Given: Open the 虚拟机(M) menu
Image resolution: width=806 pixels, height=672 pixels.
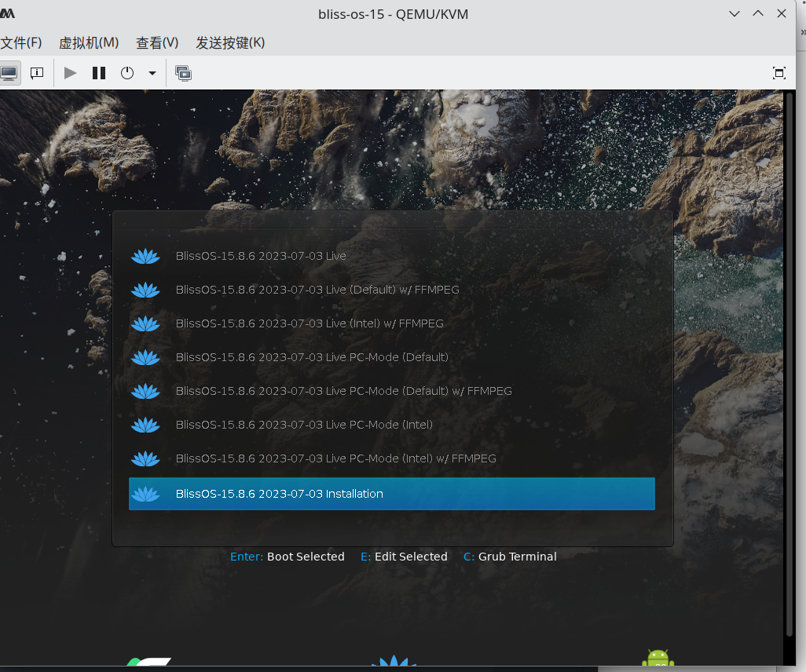Looking at the screenshot, I should [x=89, y=42].
